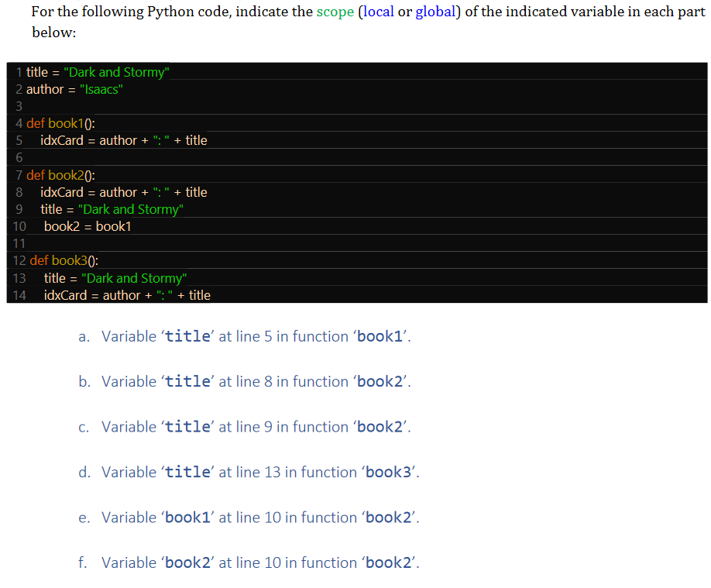The height and width of the screenshot is (588, 711).
Task: Click the green word 'scope' in instructions
Action: click(x=335, y=12)
